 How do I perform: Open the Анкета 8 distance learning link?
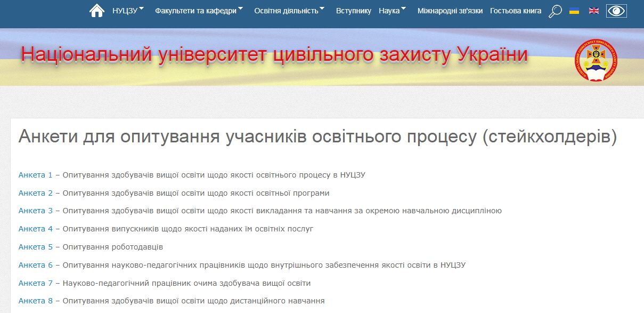click(x=36, y=301)
